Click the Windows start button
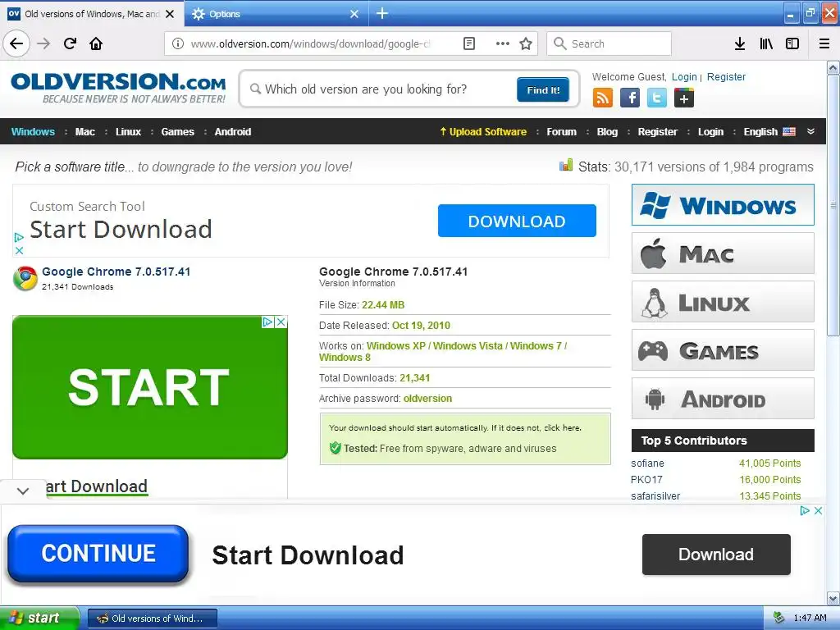The width and height of the screenshot is (840, 630). tap(39, 618)
